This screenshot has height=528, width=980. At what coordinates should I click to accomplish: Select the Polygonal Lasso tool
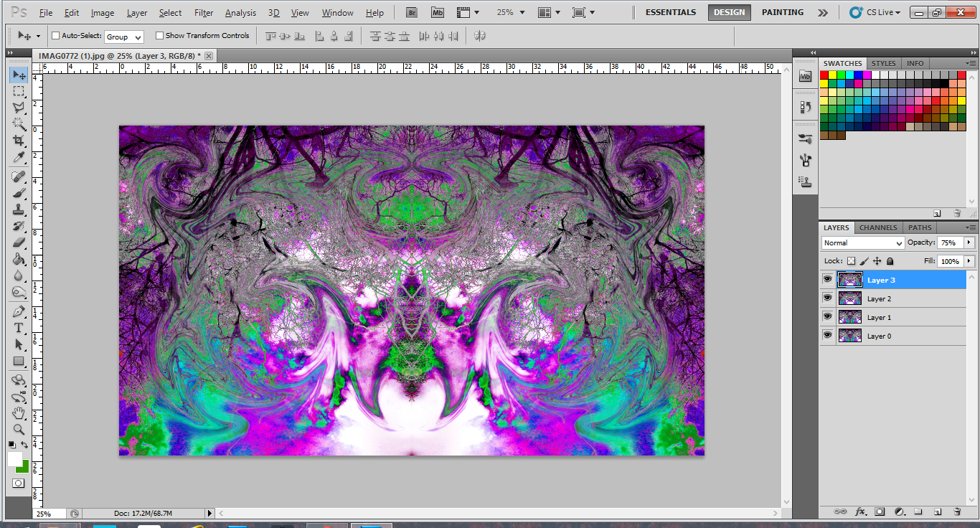pos(19,108)
